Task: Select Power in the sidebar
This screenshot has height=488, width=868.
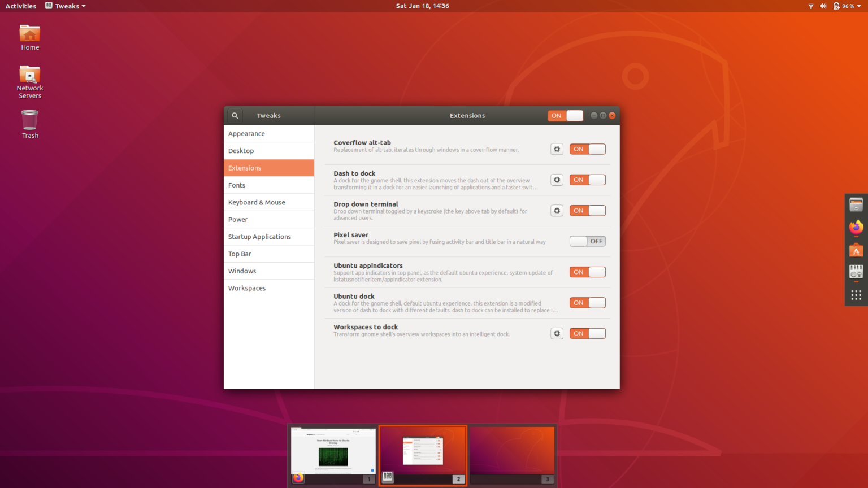Action: point(269,219)
